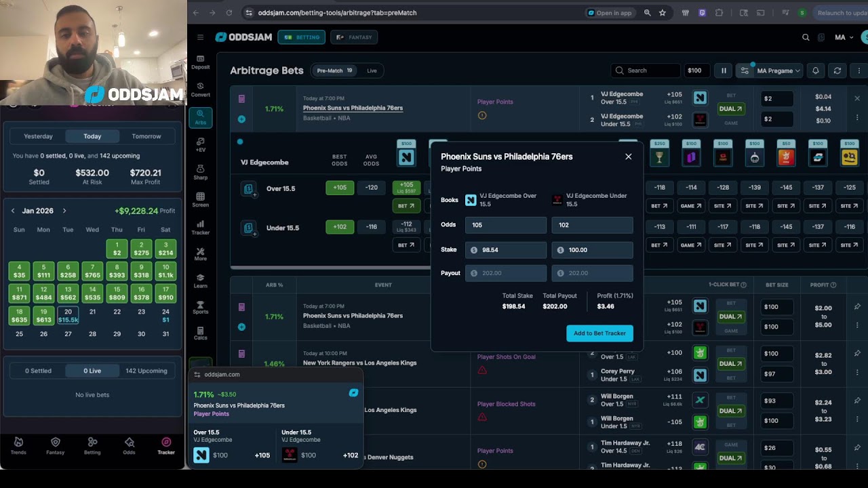
Task: Open the Screen tool in the sidebar
Action: coord(200,200)
